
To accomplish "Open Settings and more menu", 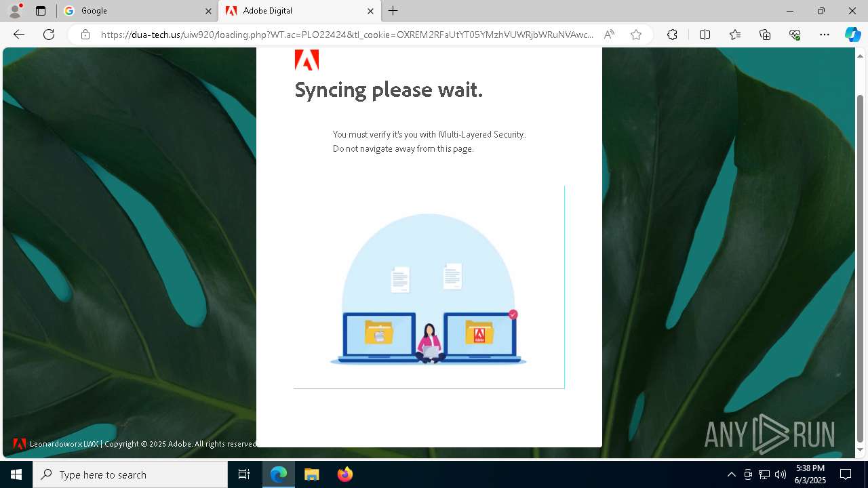I will pos(825,35).
